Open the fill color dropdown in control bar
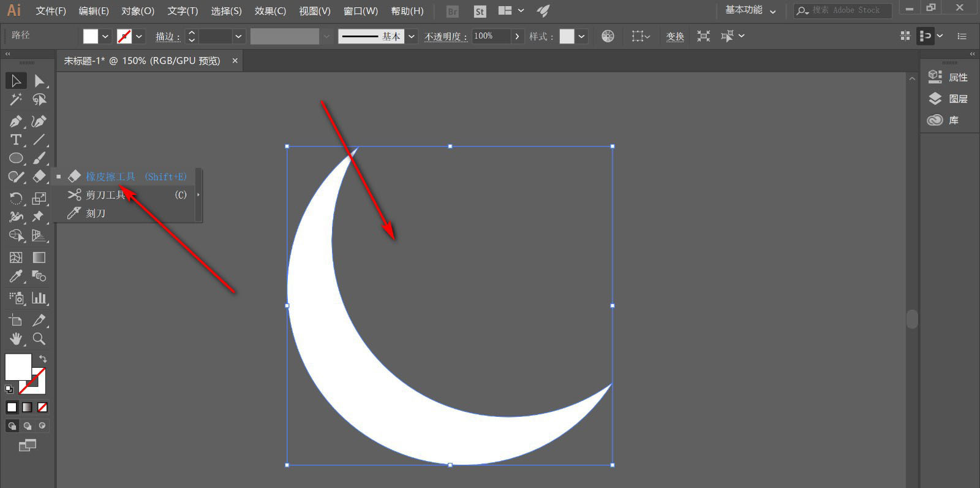 (x=105, y=36)
